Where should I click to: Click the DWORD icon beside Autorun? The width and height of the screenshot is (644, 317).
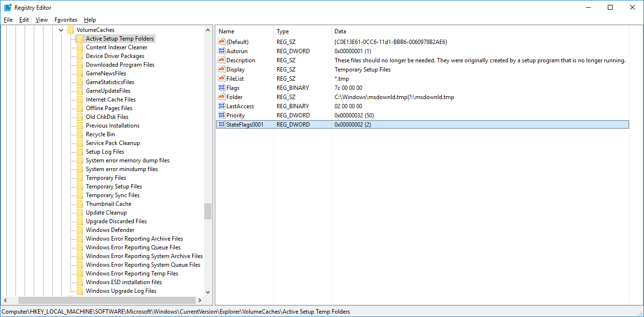(222, 51)
